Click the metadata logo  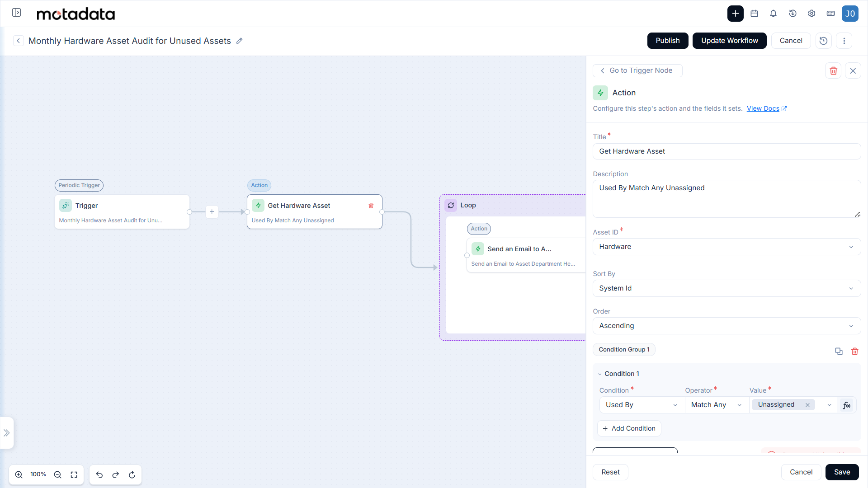(x=75, y=14)
